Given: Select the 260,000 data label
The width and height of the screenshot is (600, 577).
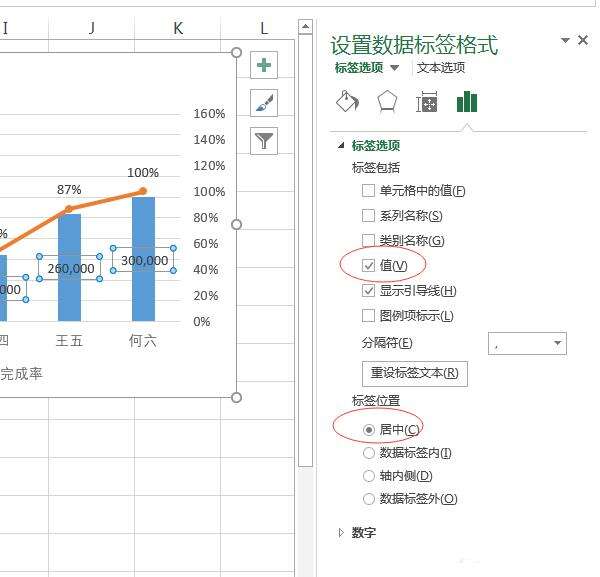Looking at the screenshot, I should point(70,268).
